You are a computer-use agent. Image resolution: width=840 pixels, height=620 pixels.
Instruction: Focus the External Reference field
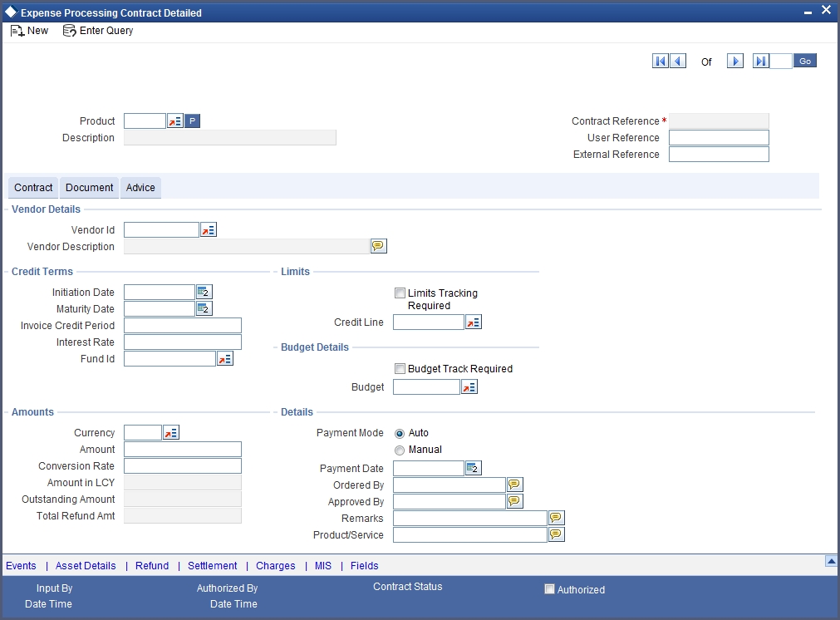[719, 155]
